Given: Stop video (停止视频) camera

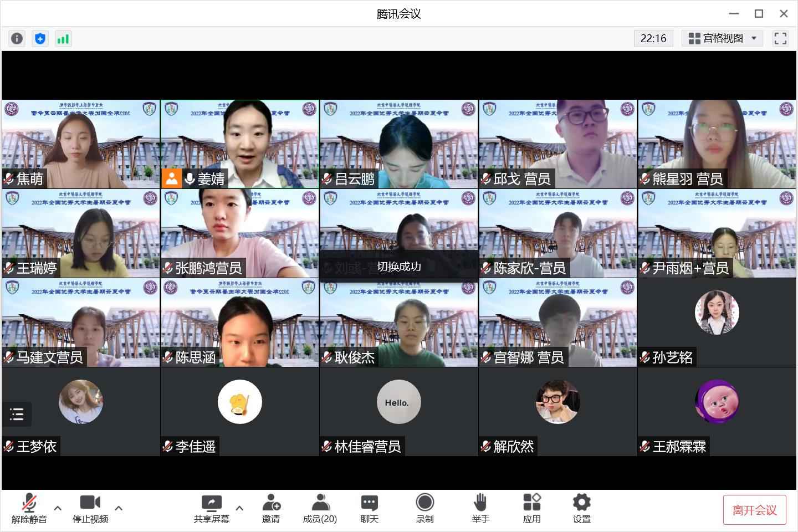Looking at the screenshot, I should [x=90, y=508].
